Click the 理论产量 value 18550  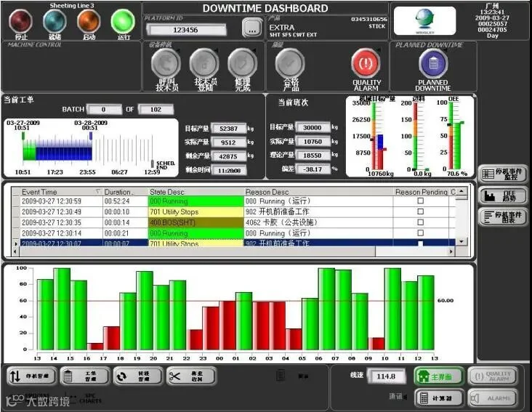313,155
